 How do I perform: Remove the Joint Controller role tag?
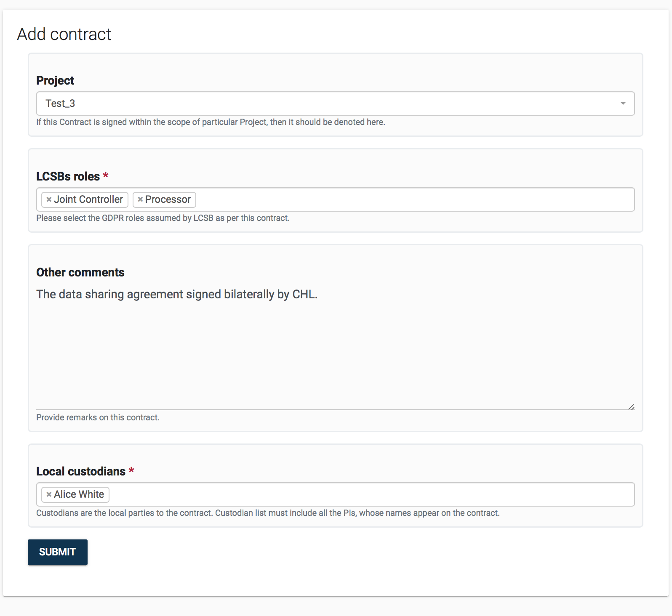[x=49, y=199]
